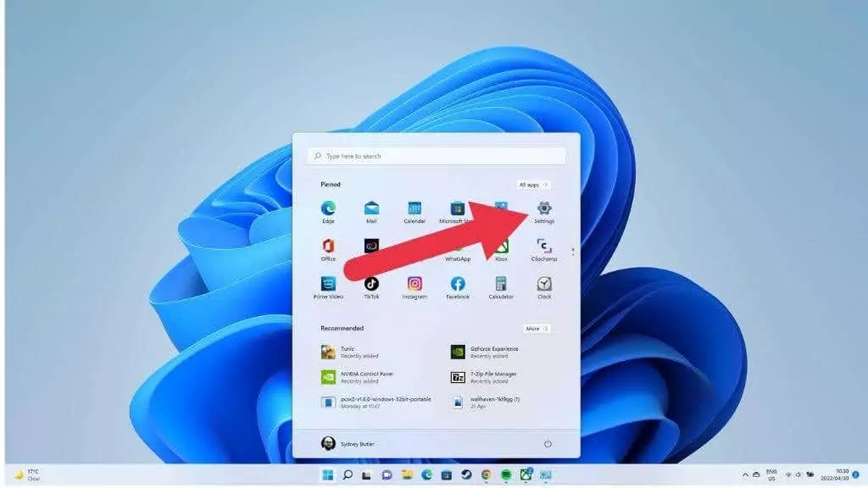
Task: Launch Instagram from pinned apps
Action: click(x=415, y=288)
